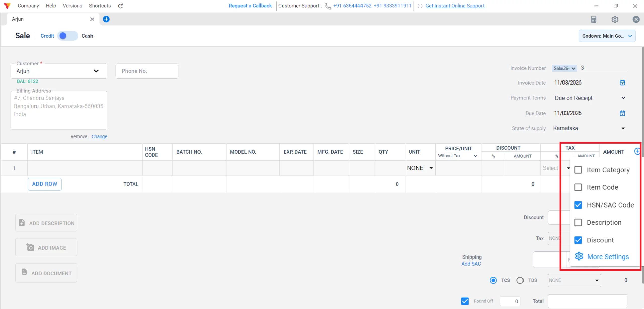Open the calculator icon
The image size is (644, 309).
coord(594,19)
